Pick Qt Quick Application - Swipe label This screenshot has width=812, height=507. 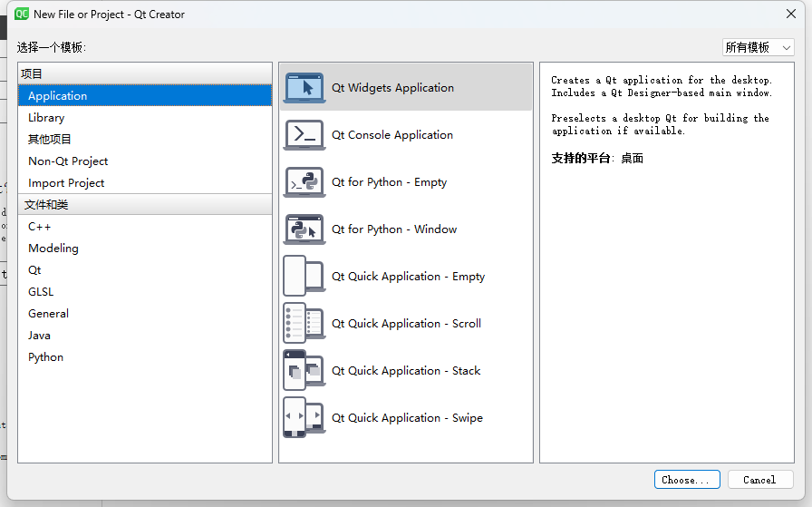[407, 418]
